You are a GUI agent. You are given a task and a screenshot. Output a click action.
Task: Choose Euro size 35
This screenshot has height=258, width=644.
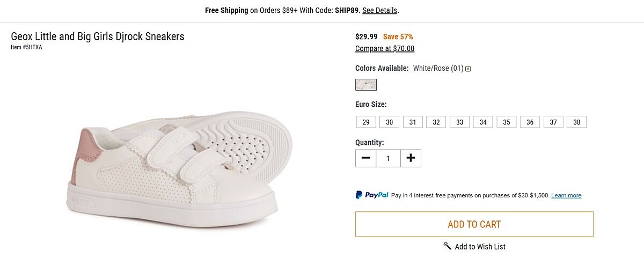[507, 122]
